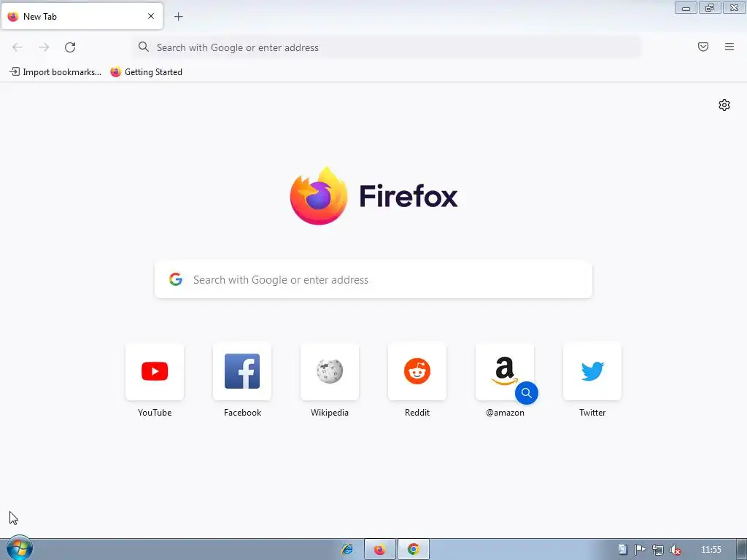Click the magnifier icon in address bar
The height and width of the screenshot is (560, 747).
144,47
